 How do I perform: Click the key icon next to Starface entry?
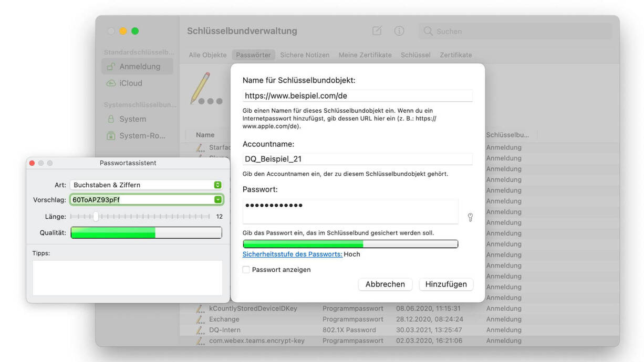point(200,147)
